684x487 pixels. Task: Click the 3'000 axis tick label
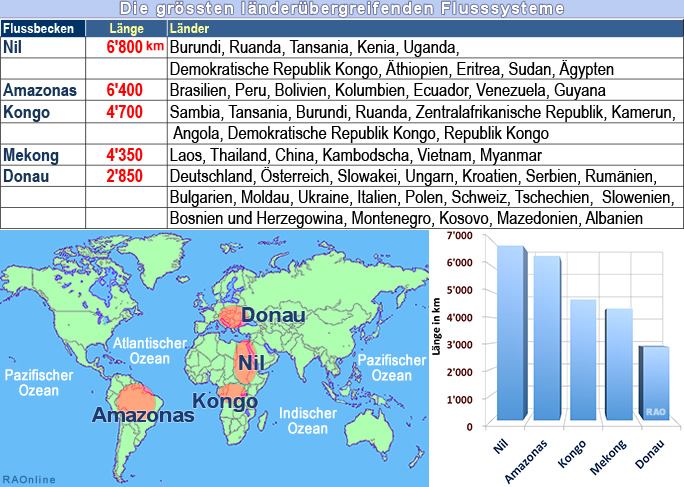point(460,345)
